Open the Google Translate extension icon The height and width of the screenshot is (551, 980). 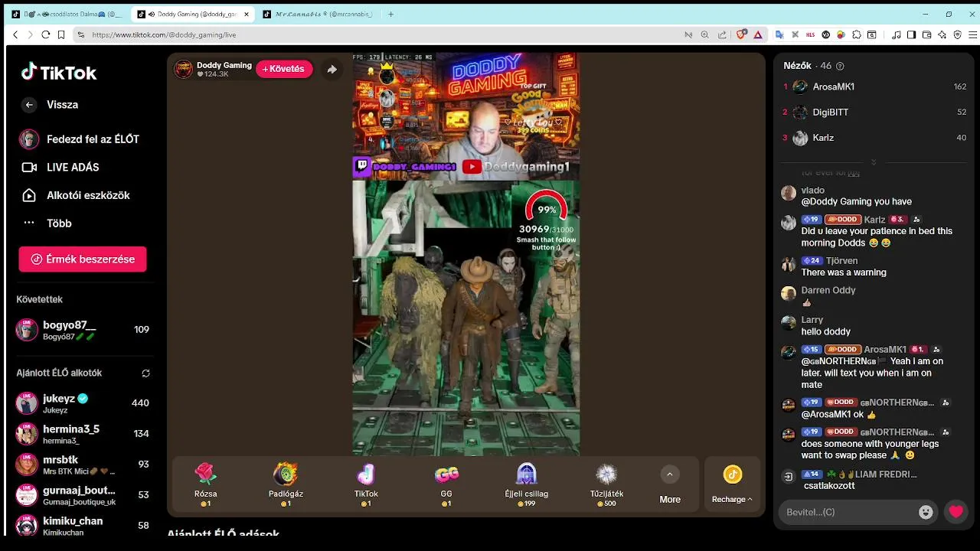779,34
